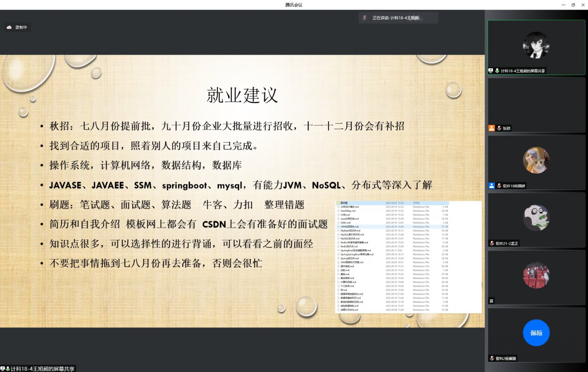The image size is (588, 372).
Task: Select the cat avatar of 软件18林国娇
Action: [536, 160]
